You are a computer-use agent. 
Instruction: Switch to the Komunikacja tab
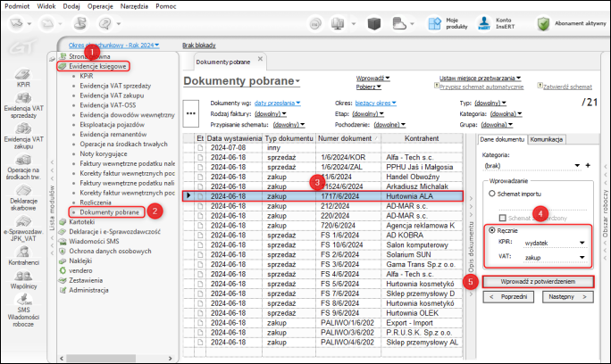[x=546, y=139]
